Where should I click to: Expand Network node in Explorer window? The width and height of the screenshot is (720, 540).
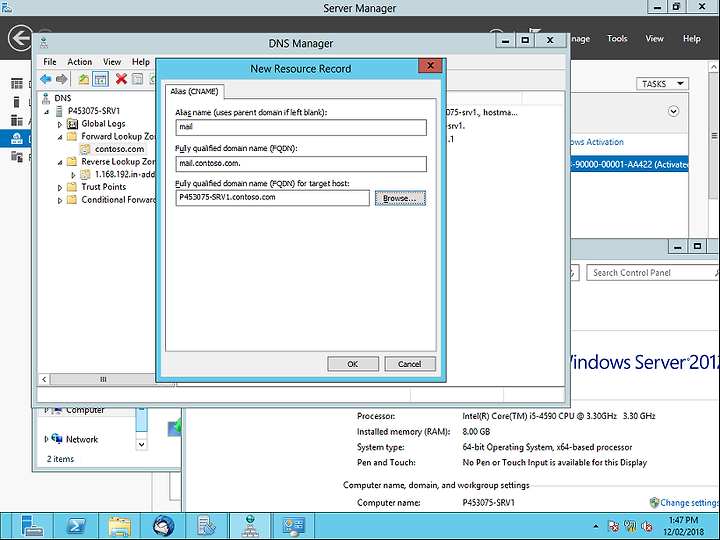click(46, 439)
